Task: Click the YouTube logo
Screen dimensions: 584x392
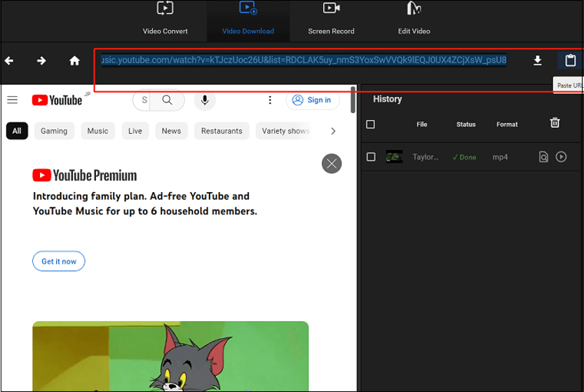Action: pos(57,100)
